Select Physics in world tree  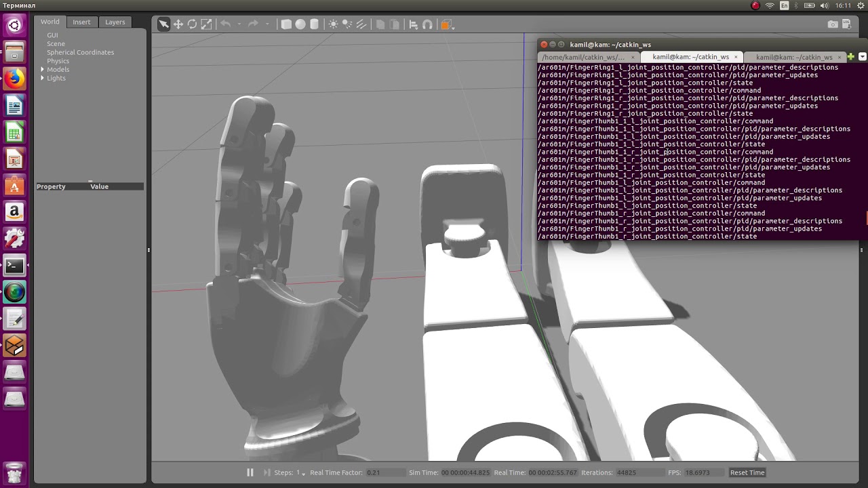[58, 61]
